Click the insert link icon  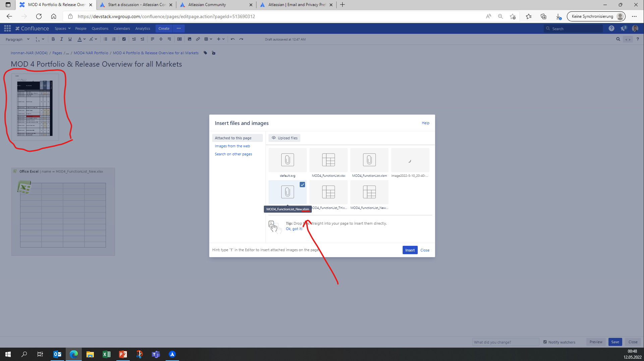click(x=198, y=39)
